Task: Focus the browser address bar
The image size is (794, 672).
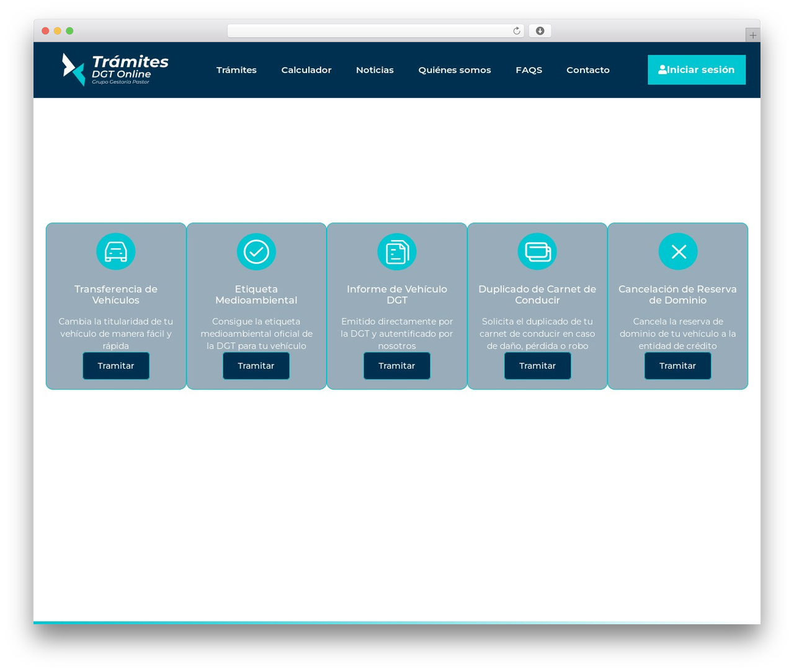Action: (x=375, y=31)
